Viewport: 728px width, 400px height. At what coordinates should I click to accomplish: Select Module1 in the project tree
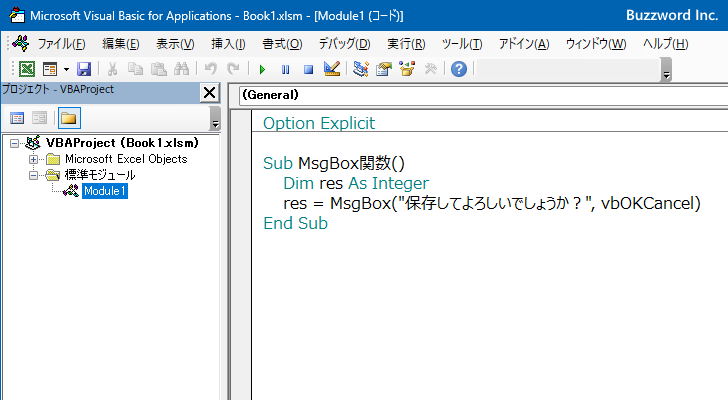coord(105,191)
